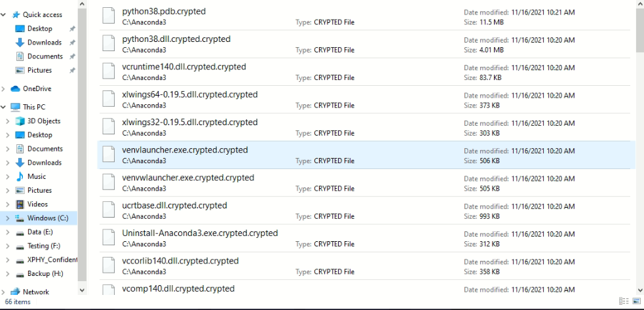Open pinned Downloads under Quick access

click(x=44, y=43)
